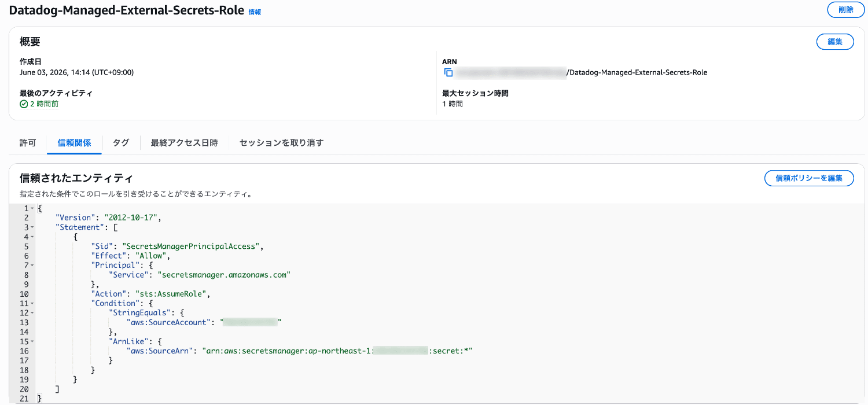The height and width of the screenshot is (405, 868).
Task: Click the "2012-10-17" version value in policy
Action: tap(131, 218)
